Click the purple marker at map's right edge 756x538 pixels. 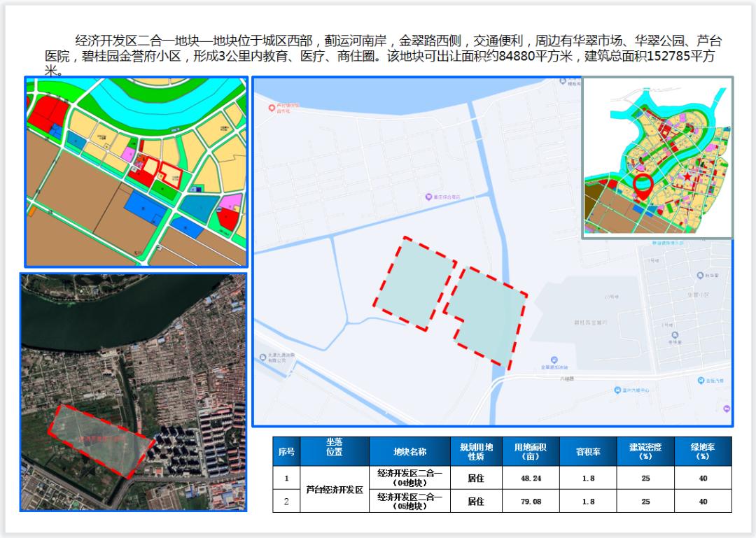pyautogui.click(x=727, y=409)
